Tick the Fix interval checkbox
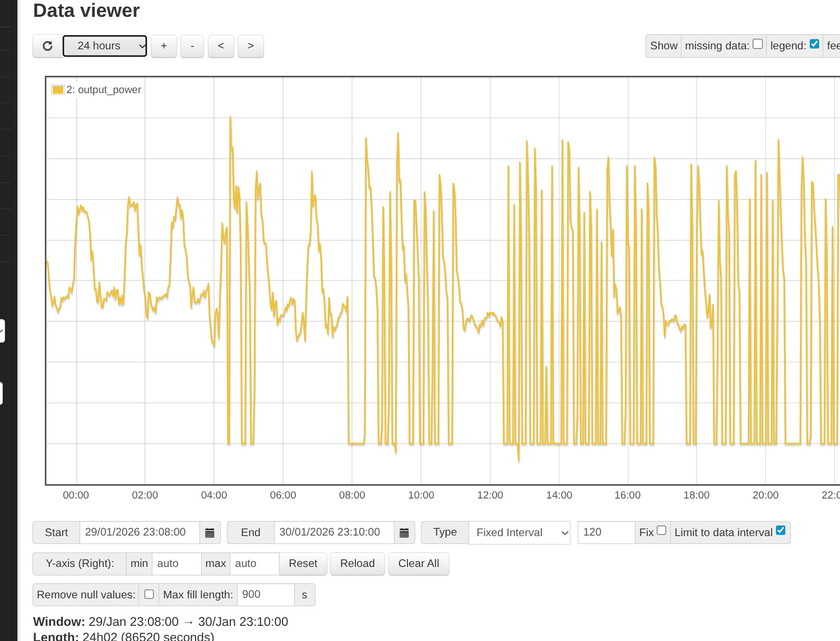Image resolution: width=840 pixels, height=641 pixels. (661, 532)
